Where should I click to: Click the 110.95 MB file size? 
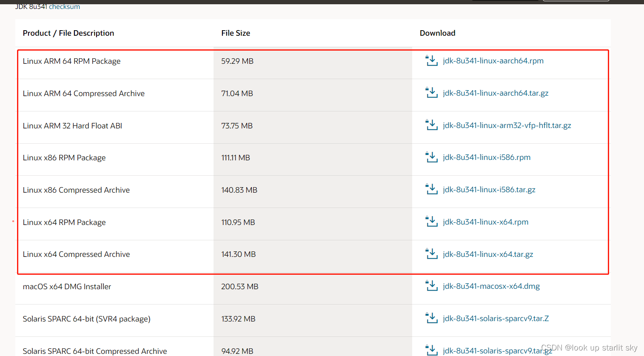(x=238, y=222)
